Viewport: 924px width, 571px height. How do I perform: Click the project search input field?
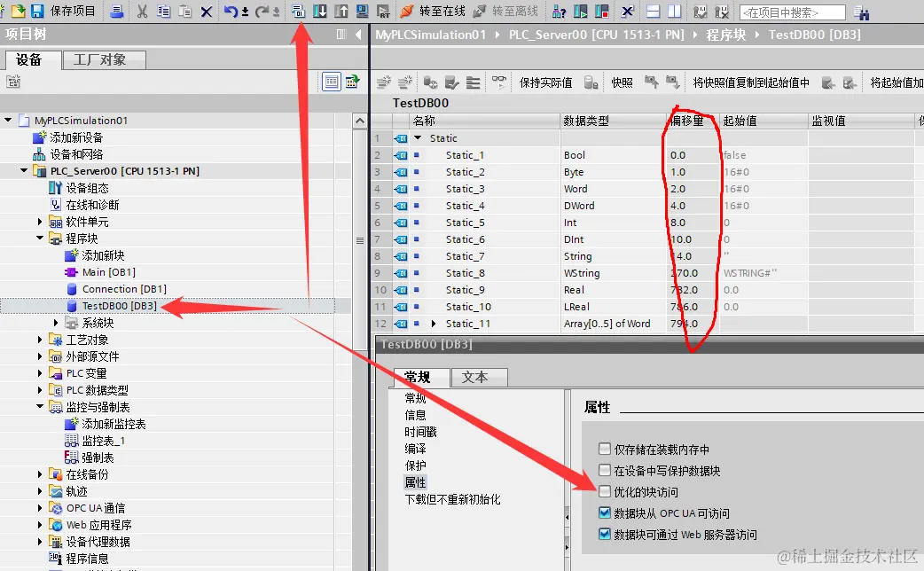(792, 12)
